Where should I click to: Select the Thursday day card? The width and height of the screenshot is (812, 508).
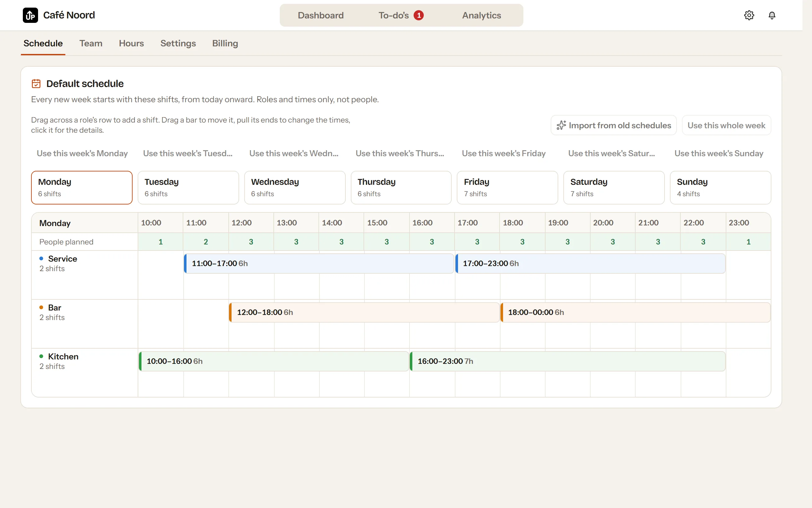pyautogui.click(x=401, y=187)
